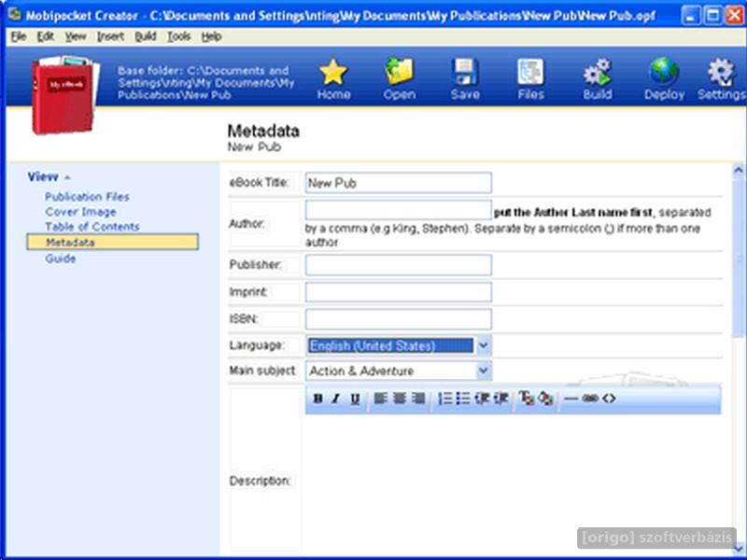Open the View menu in the menu bar
This screenshot has height=560, width=747.
[x=76, y=36]
